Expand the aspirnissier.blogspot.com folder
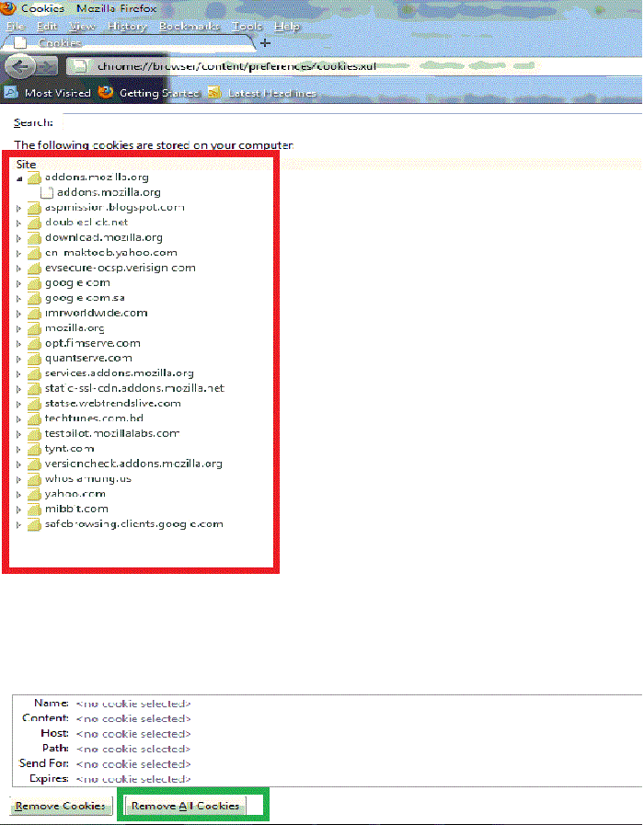Viewport: 644px width, 825px height. [x=19, y=208]
